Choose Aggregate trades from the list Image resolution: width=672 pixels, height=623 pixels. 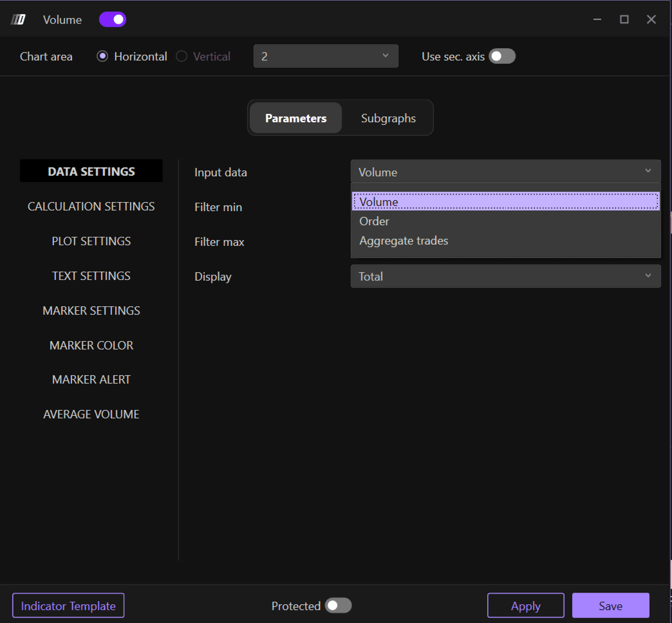point(404,241)
